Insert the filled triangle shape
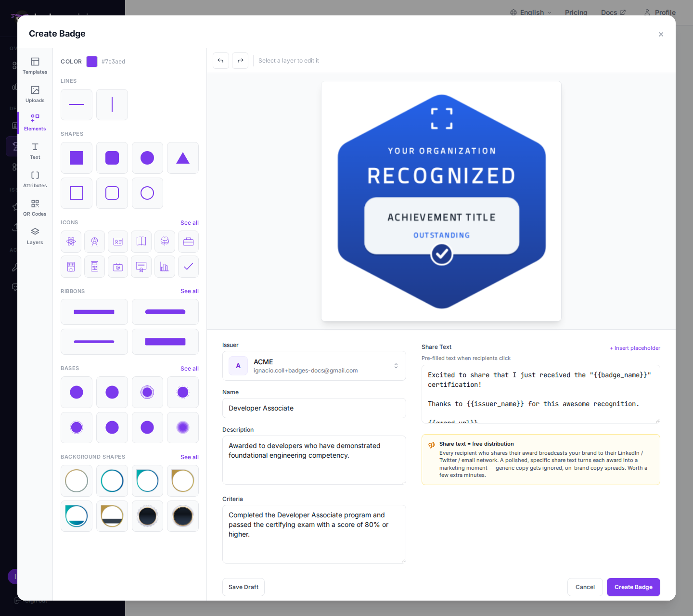 point(183,158)
